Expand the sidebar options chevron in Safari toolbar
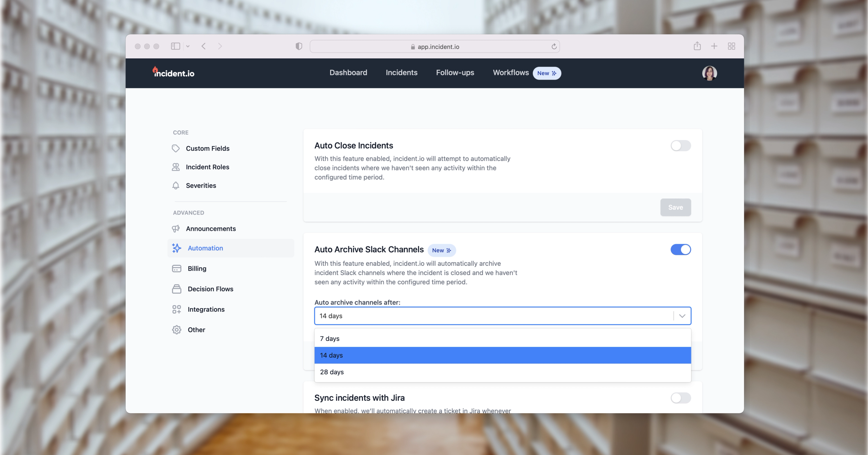 click(x=188, y=46)
